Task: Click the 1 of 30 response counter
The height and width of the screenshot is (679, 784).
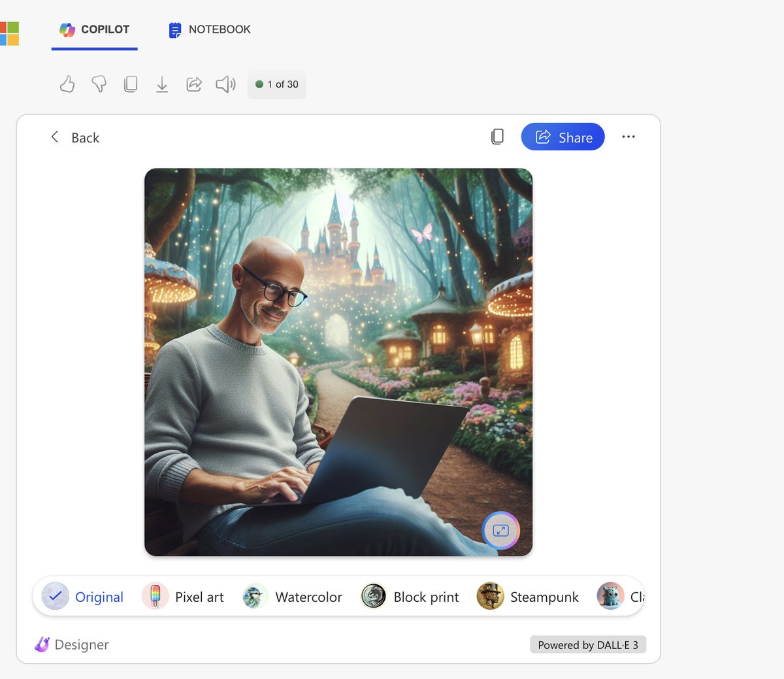Action: click(277, 84)
